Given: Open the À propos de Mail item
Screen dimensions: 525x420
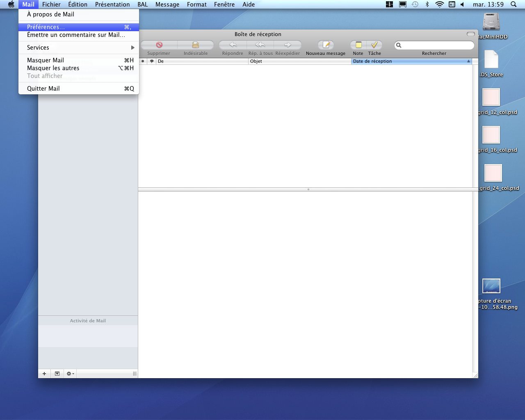Looking at the screenshot, I should (79, 14).
